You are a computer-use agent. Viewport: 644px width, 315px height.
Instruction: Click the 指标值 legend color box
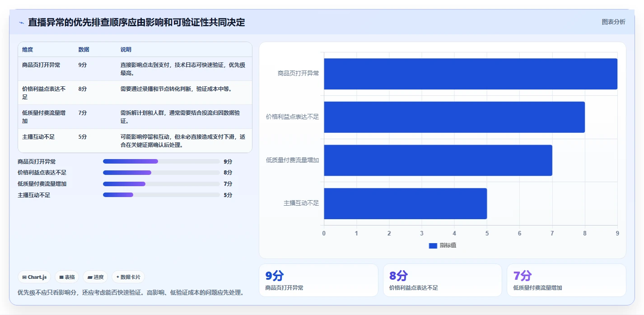click(x=433, y=245)
